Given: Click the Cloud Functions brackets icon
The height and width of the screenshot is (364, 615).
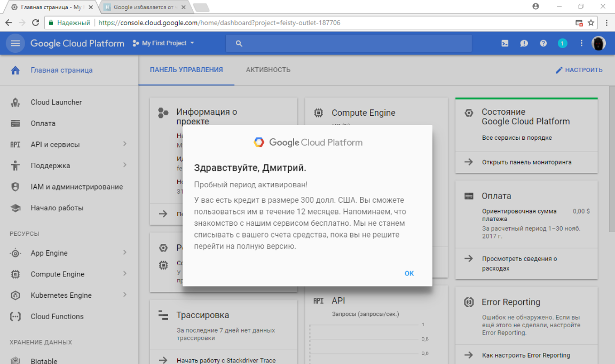Looking at the screenshot, I should 15,316.
